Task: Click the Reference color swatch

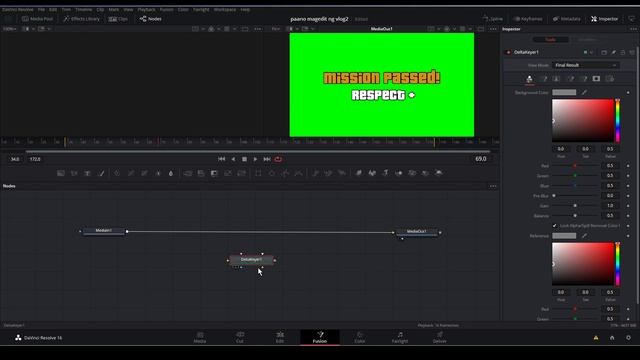Action: coord(564,236)
